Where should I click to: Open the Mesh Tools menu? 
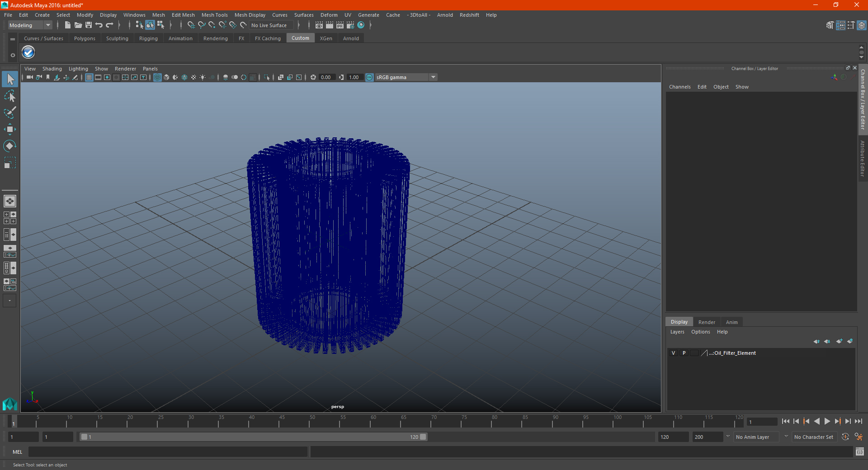coord(214,15)
